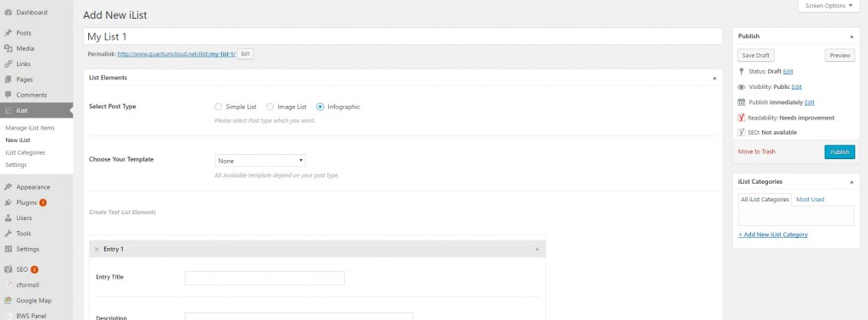The image size is (868, 320).
Task: Open the Yoast SEO icon in sidebar
Action: [8, 270]
